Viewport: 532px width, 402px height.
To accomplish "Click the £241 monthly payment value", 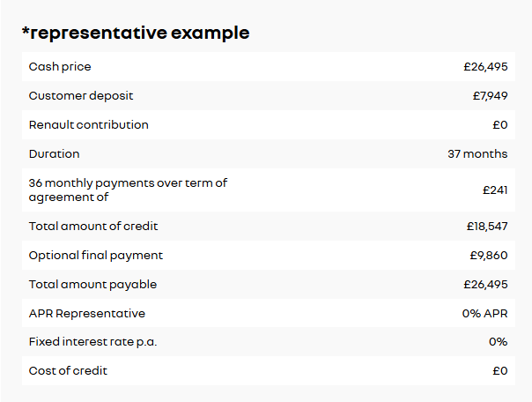I will (x=495, y=190).
